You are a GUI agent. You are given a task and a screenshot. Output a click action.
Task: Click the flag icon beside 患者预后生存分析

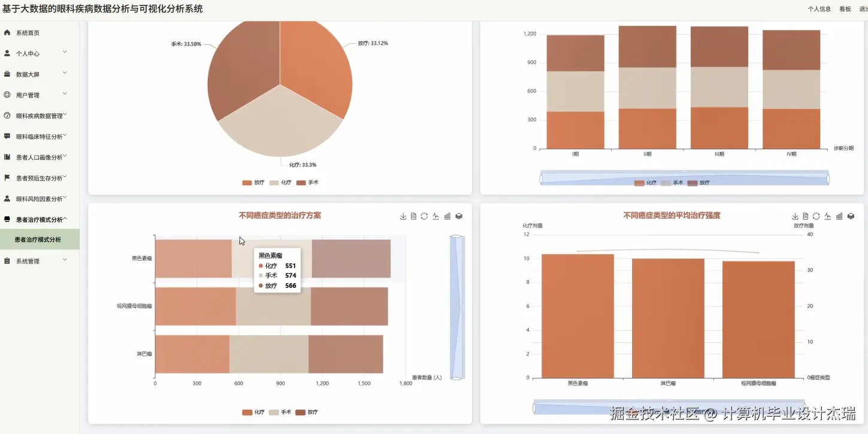pos(7,177)
